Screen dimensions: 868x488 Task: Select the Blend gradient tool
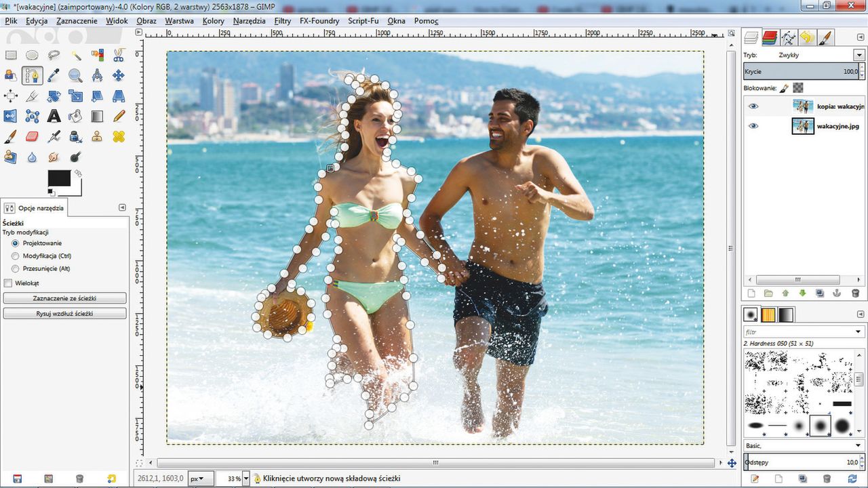(x=97, y=116)
